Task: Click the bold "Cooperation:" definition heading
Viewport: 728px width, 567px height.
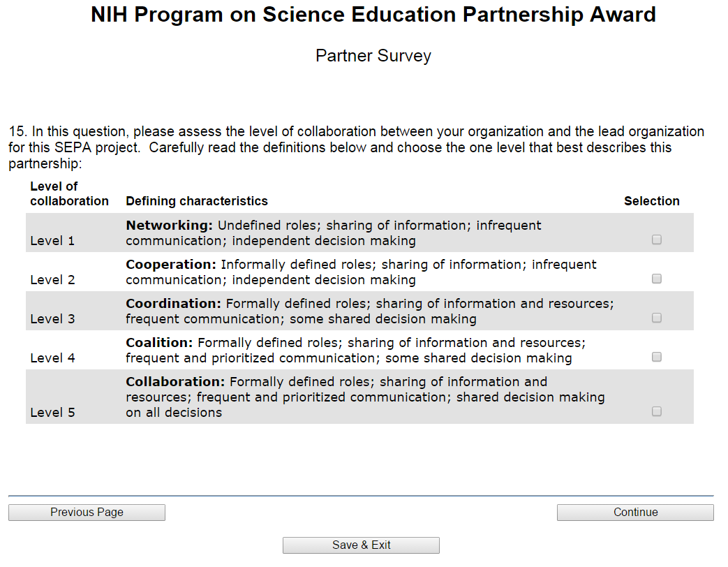Action: (x=171, y=265)
